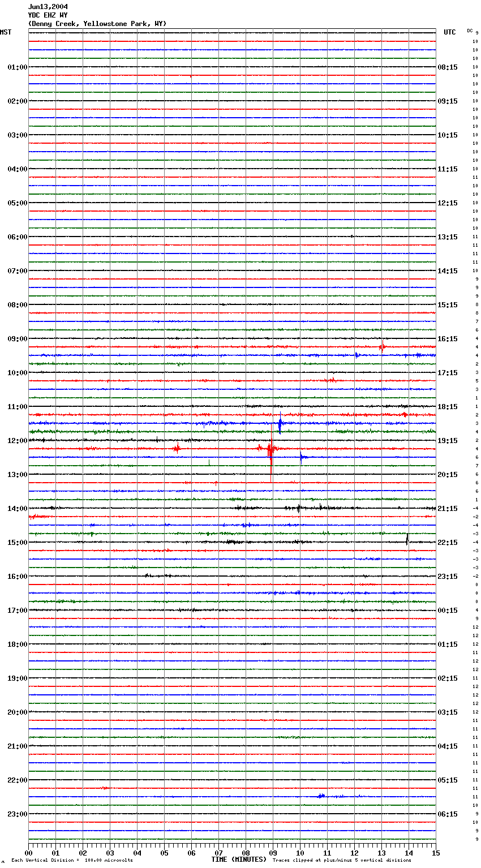
Task: Select the 18:00 MST time label
Action: [x=18, y=644]
